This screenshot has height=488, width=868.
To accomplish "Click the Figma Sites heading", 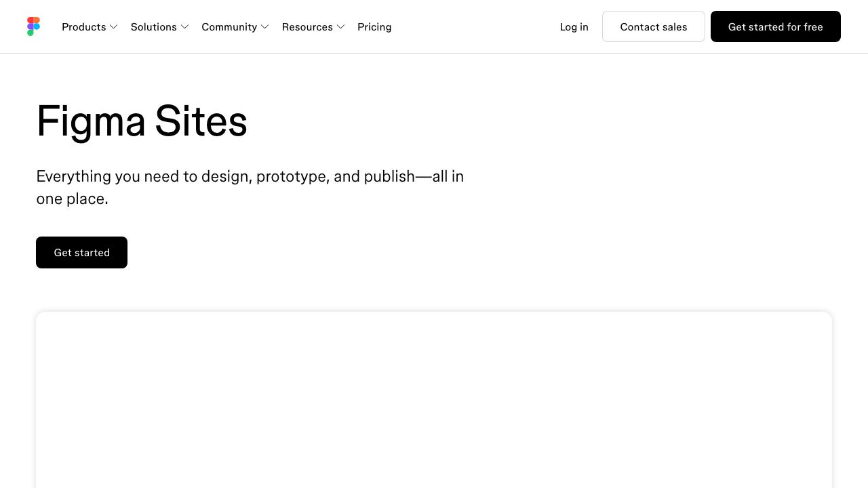I will [142, 121].
